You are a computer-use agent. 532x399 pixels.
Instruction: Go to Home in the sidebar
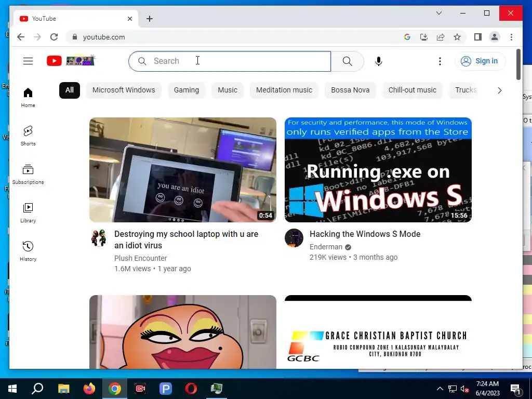28,97
